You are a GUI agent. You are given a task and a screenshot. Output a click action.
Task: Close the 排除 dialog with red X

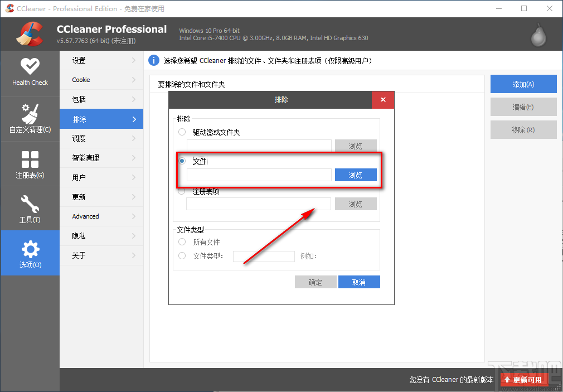(x=383, y=99)
